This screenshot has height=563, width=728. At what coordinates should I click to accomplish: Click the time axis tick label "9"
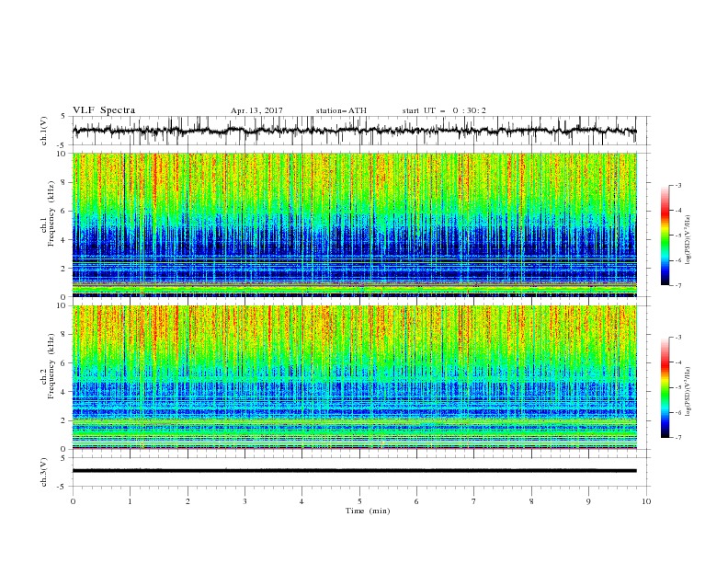tap(588, 501)
